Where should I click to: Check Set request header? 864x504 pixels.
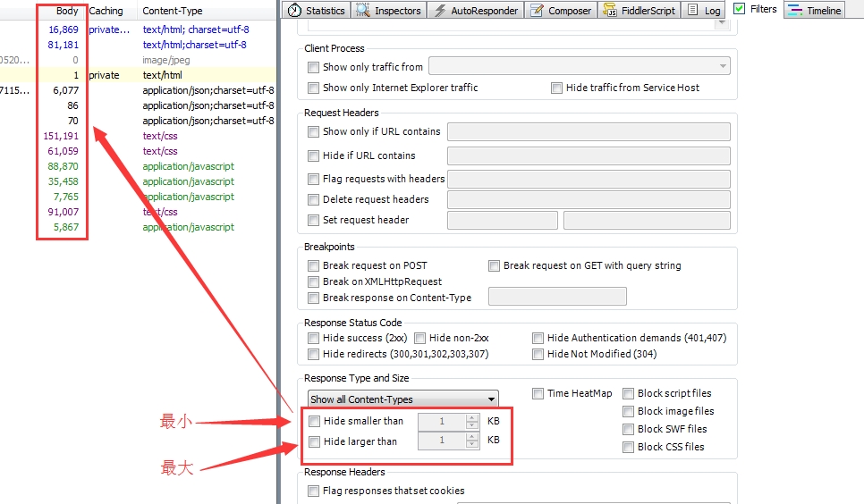click(x=314, y=221)
